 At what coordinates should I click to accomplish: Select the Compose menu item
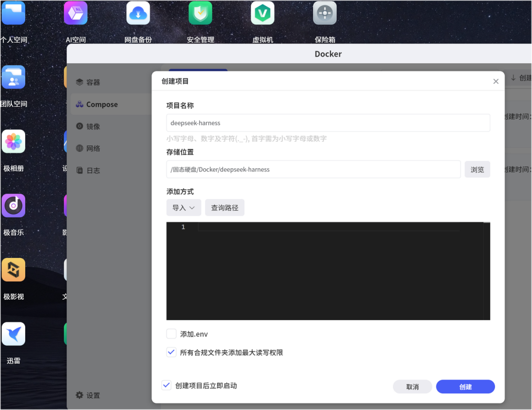[x=111, y=104]
